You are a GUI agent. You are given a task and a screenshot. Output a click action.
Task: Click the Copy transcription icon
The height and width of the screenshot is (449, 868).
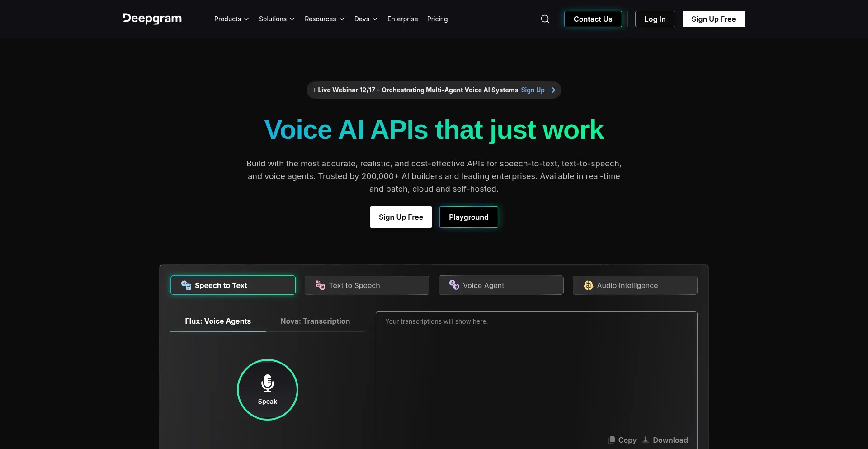coord(612,440)
